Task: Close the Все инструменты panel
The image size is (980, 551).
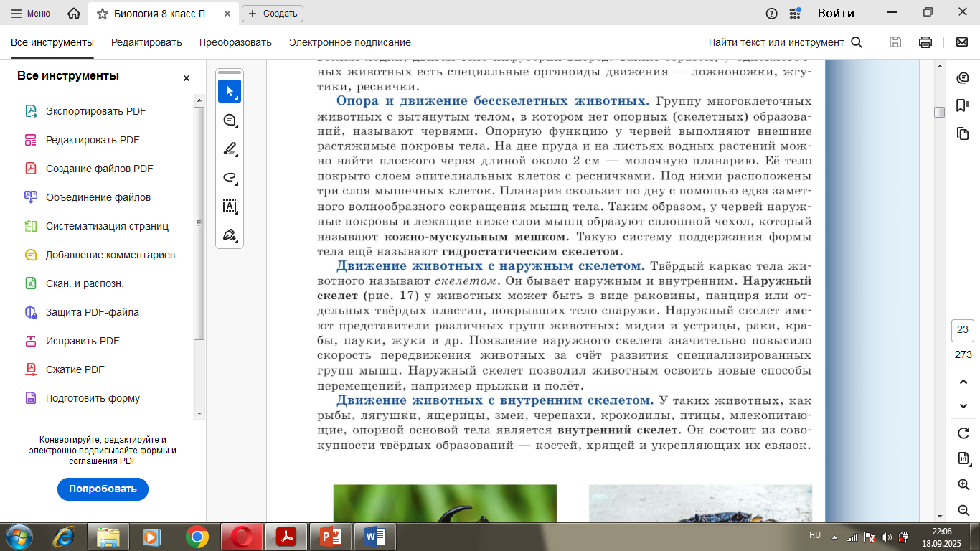Action: (x=187, y=78)
